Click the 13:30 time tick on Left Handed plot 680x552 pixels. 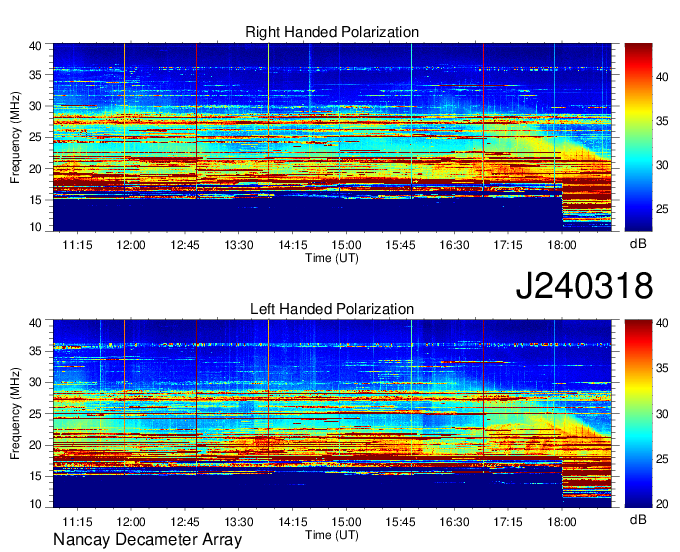pos(239,522)
